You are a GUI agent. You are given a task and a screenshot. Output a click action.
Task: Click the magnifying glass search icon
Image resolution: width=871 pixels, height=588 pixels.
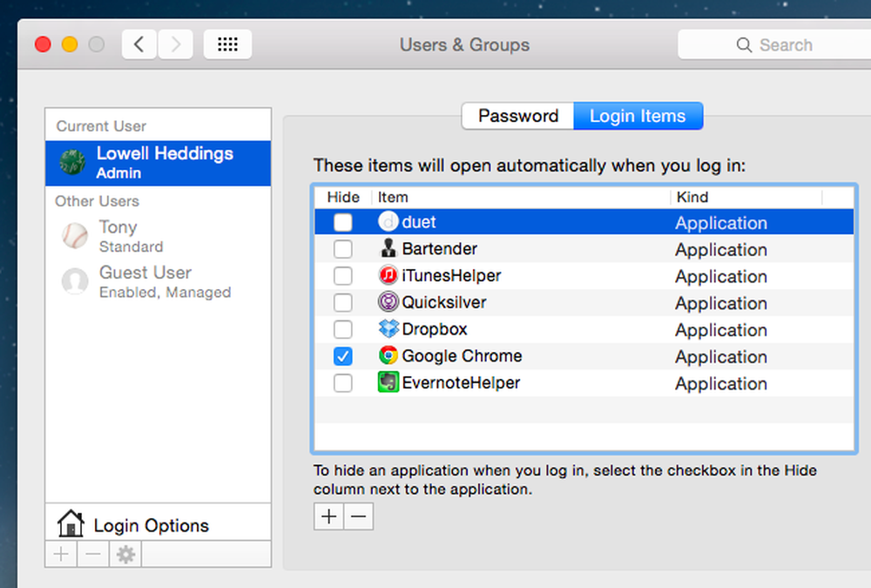click(744, 45)
